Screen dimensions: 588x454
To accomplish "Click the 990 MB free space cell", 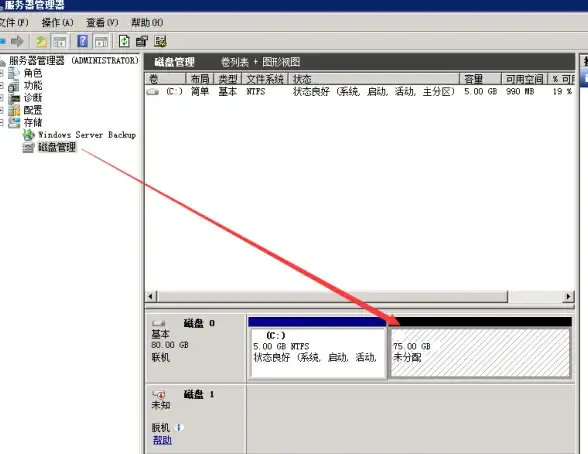I will click(x=520, y=91).
